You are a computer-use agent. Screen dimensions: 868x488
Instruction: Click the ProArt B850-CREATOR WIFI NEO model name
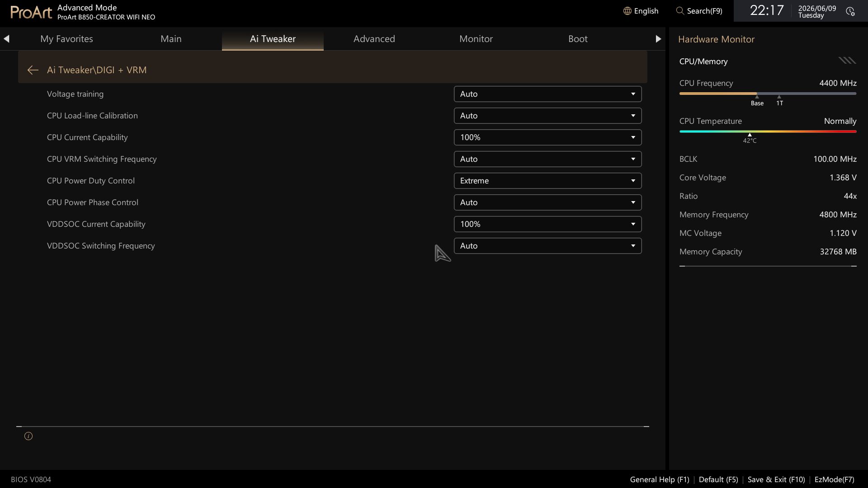point(106,17)
